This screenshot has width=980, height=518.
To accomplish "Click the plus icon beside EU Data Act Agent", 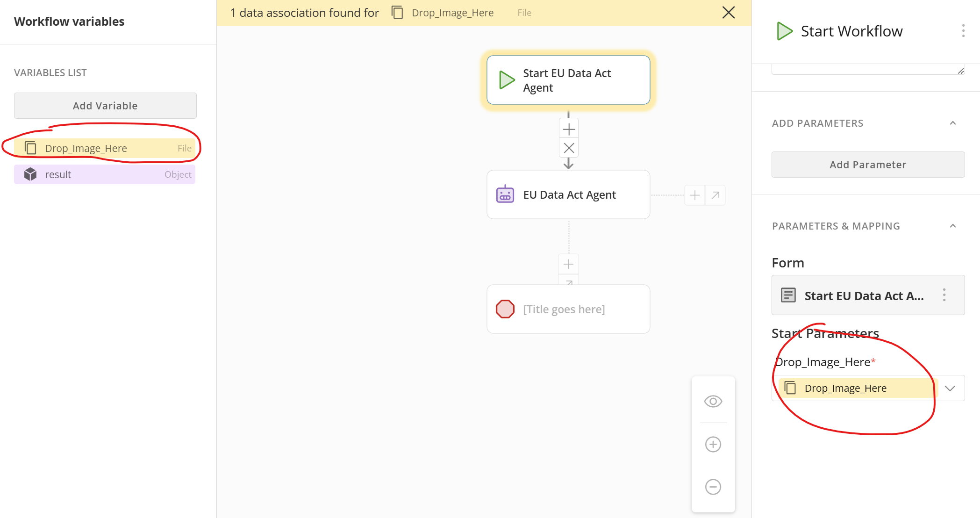I will (695, 195).
